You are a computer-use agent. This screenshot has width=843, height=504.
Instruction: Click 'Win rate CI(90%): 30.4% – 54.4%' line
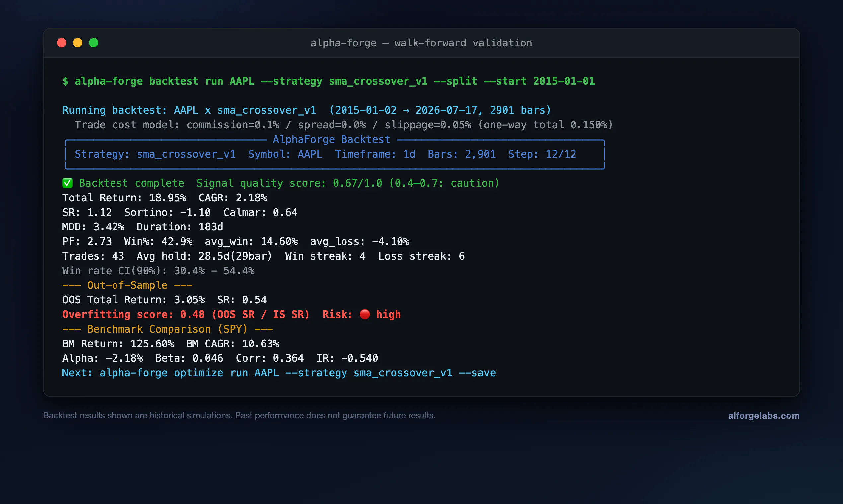pos(158,271)
